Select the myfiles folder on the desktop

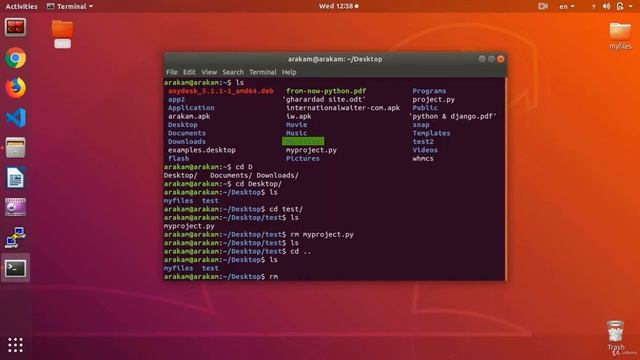coord(620,36)
